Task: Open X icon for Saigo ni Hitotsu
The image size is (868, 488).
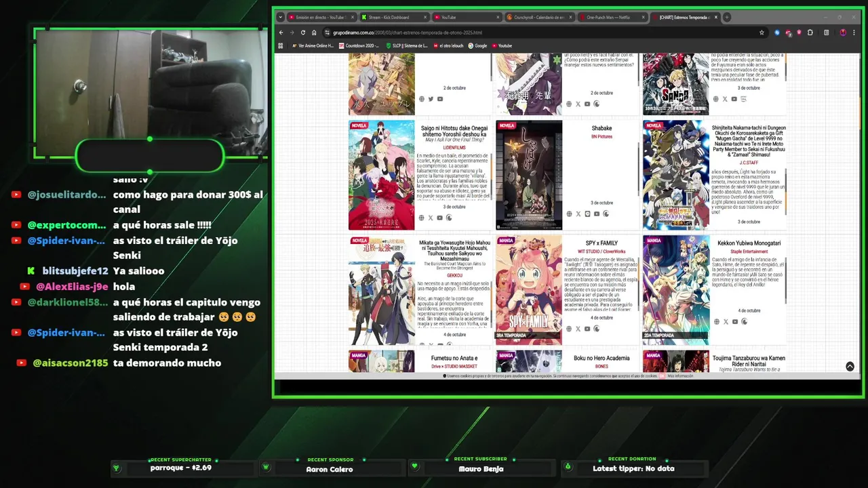Action: click(x=431, y=218)
